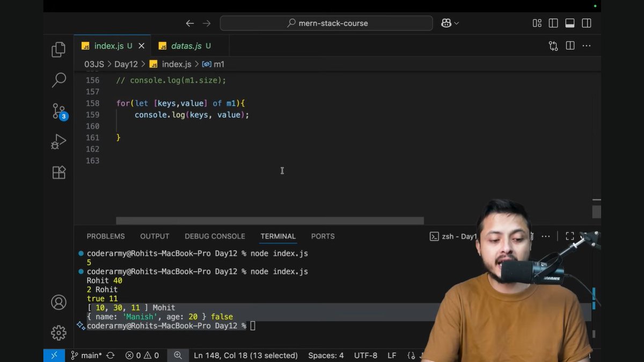This screenshot has width=644, height=362.
Task: Open the Extensions view
Action: click(x=58, y=172)
